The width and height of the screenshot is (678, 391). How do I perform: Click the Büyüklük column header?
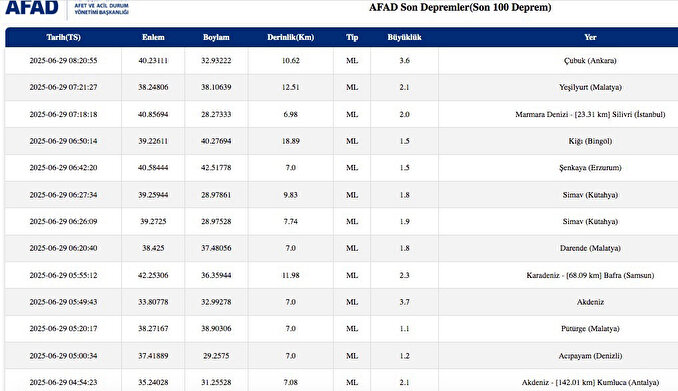coord(404,37)
